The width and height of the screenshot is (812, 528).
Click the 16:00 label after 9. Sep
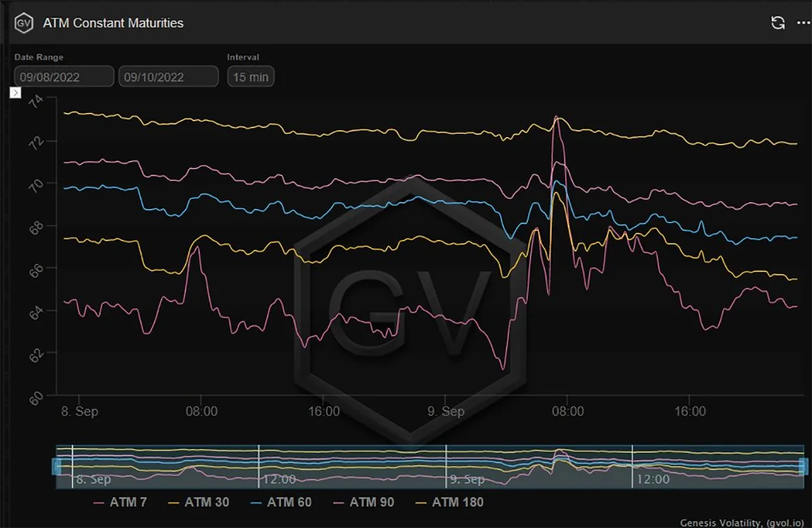(690, 411)
